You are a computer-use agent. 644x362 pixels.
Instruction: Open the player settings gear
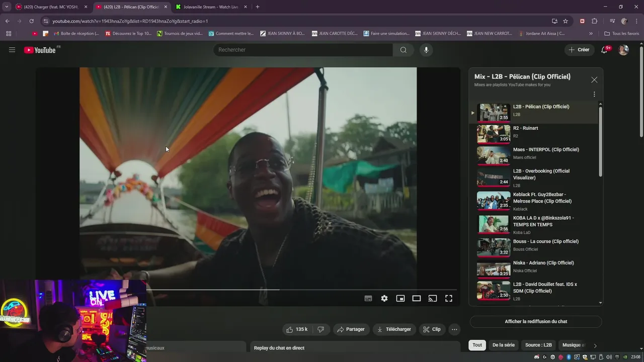[384, 298]
